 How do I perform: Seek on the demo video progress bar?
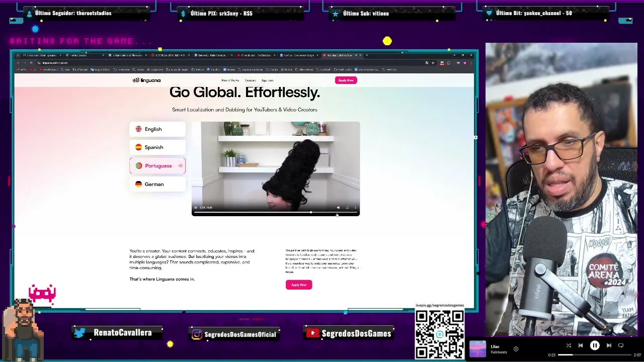[x=276, y=213]
